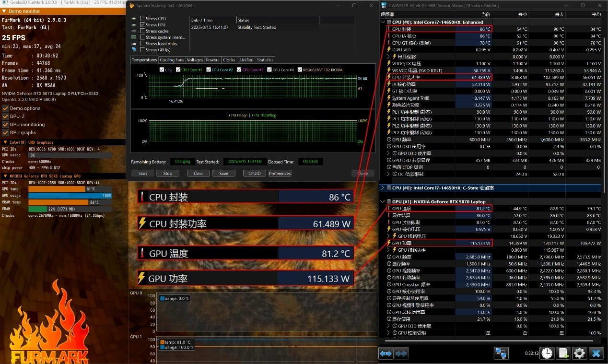
Task: Click the HWiNFO clock reset timer icon
Action: [547, 353]
